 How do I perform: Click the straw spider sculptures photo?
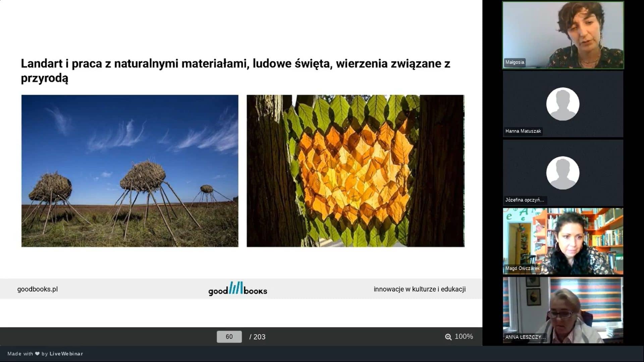130,171
